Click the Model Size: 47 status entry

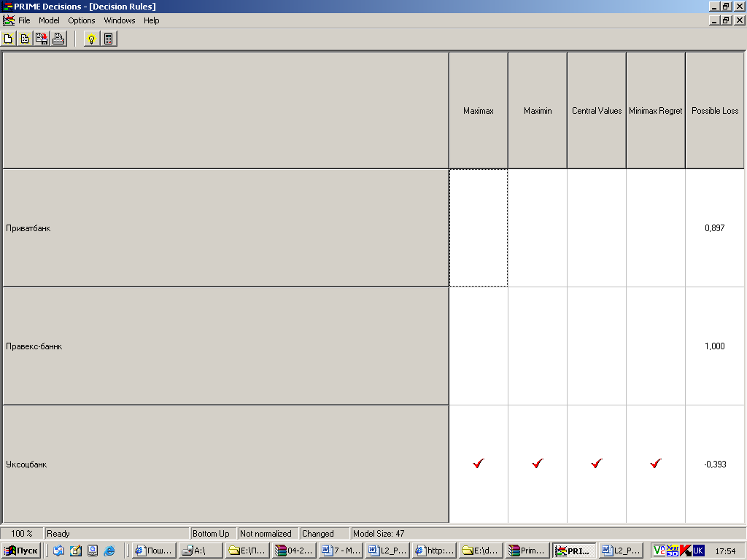[x=379, y=533]
